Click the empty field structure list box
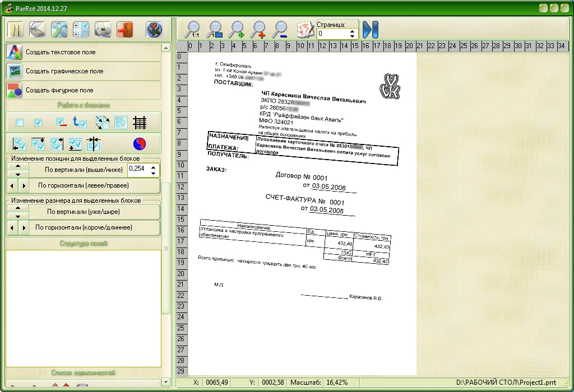 (x=84, y=309)
